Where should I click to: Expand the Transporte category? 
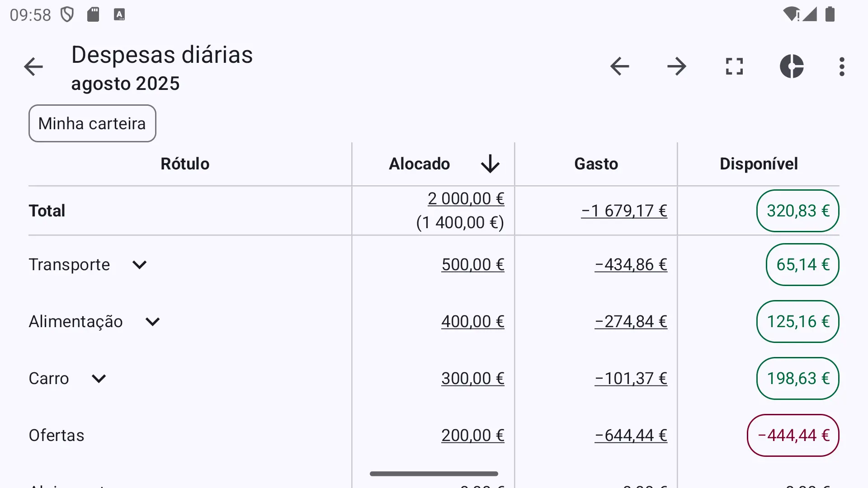139,265
